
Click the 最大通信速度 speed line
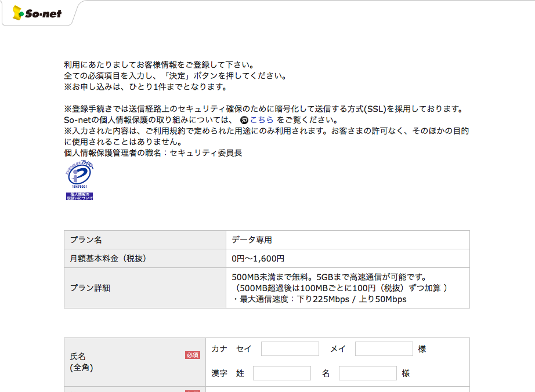pyautogui.click(x=319, y=299)
